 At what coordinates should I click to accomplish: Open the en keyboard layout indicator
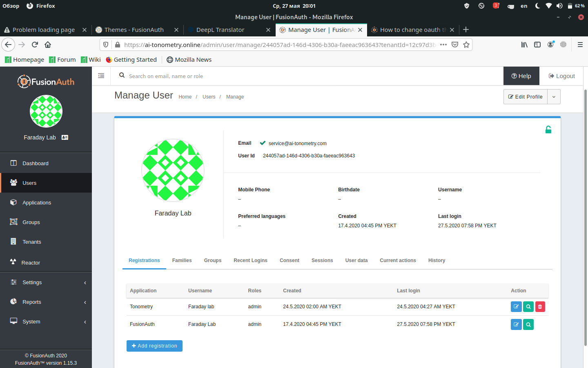pos(524,6)
